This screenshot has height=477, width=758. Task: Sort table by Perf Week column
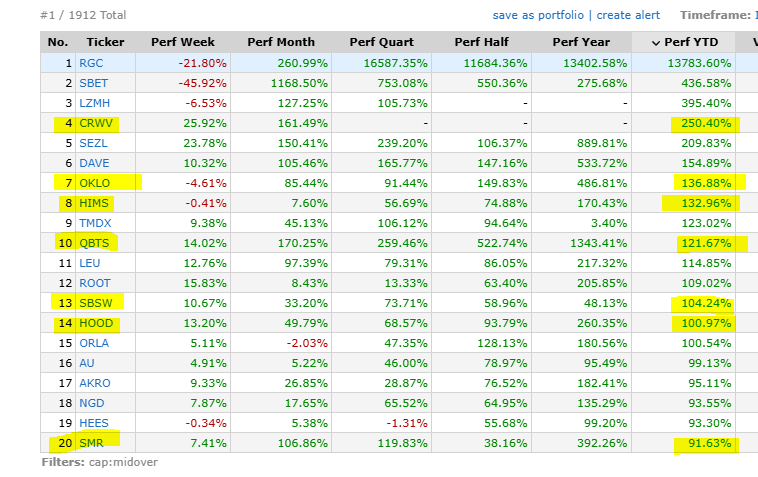(x=183, y=42)
